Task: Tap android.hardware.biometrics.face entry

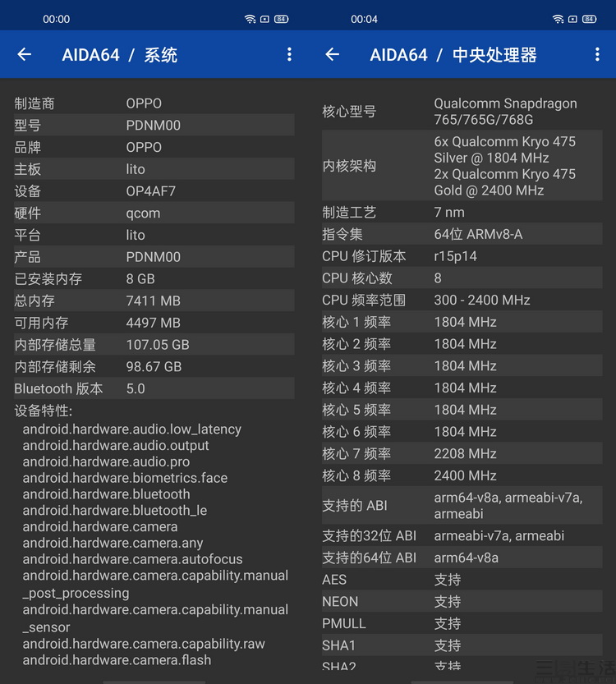Action: (125, 478)
